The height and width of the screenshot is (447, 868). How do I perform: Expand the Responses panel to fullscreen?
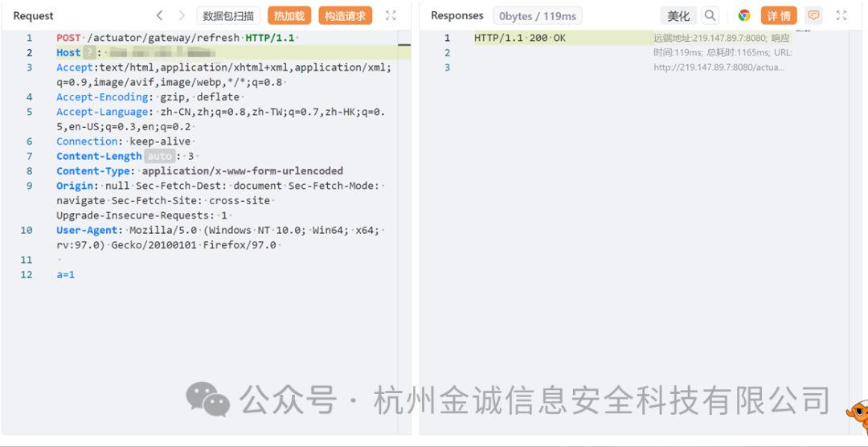tap(841, 15)
